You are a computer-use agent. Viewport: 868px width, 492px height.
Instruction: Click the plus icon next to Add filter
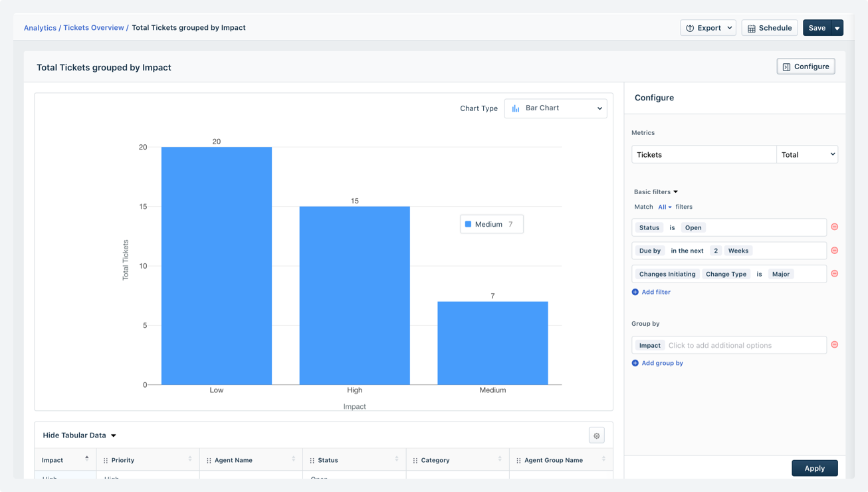pos(635,292)
